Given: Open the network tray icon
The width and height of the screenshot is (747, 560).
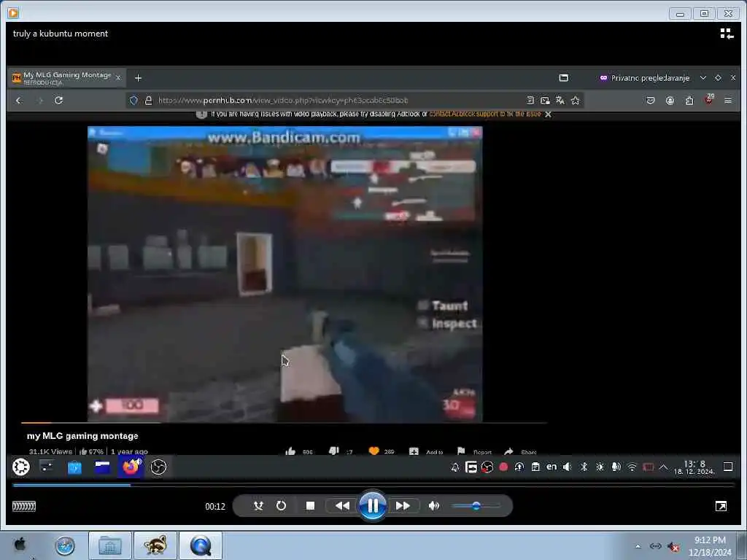Looking at the screenshot, I should pos(656,546).
